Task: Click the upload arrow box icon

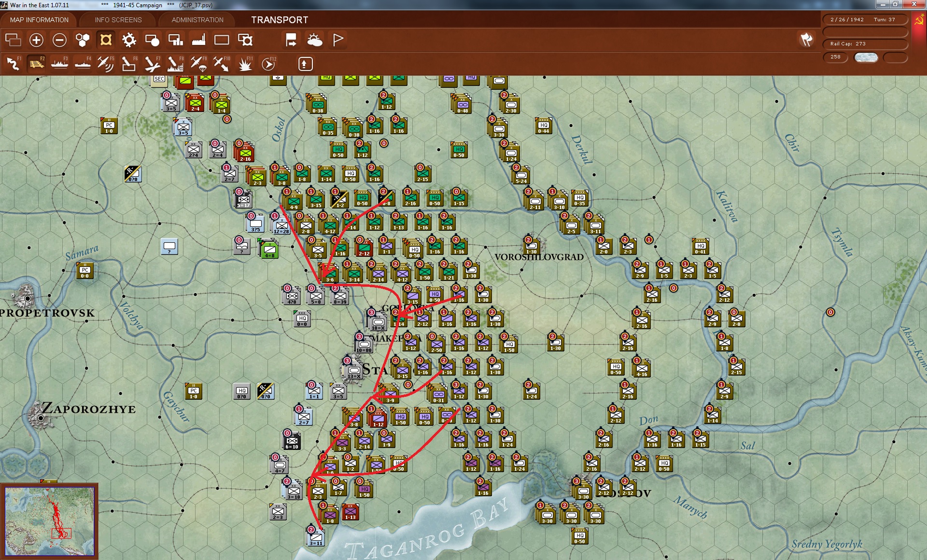Action: (x=305, y=64)
